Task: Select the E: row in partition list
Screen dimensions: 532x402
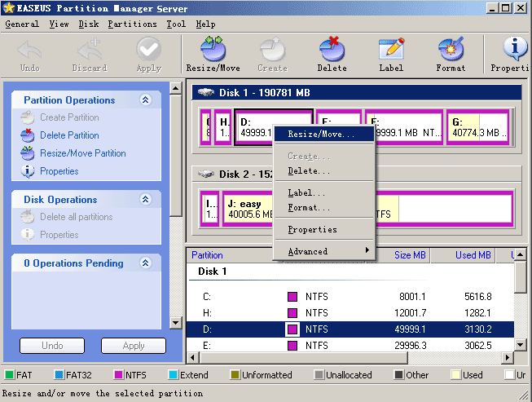Action: tap(350, 346)
